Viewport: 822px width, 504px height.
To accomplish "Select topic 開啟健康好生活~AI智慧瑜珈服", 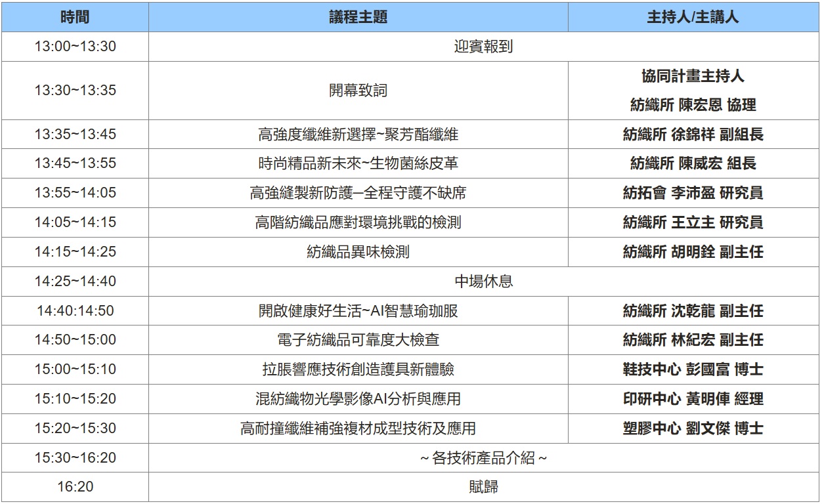I will tap(358, 310).
